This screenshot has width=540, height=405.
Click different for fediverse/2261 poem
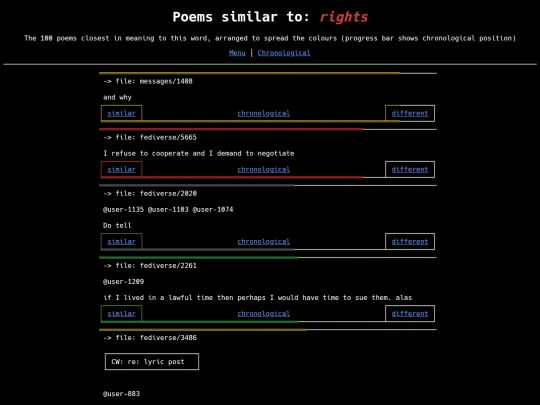[x=410, y=313]
